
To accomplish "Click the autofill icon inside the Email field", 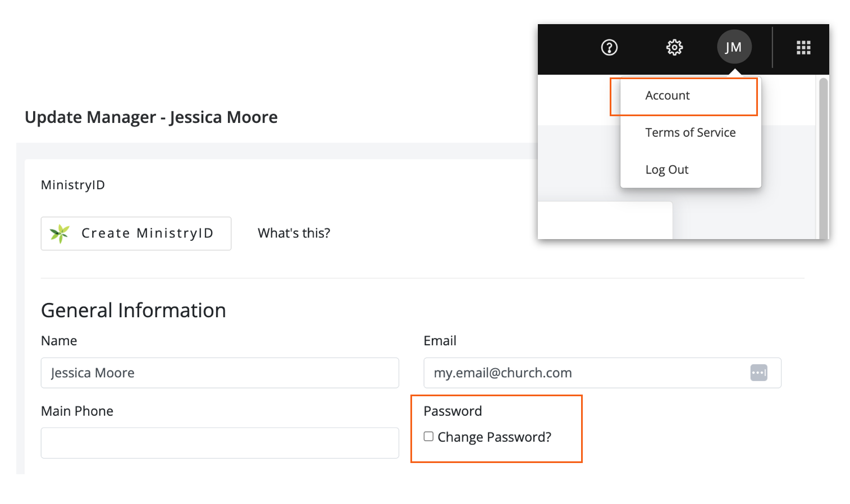I will pos(758,373).
